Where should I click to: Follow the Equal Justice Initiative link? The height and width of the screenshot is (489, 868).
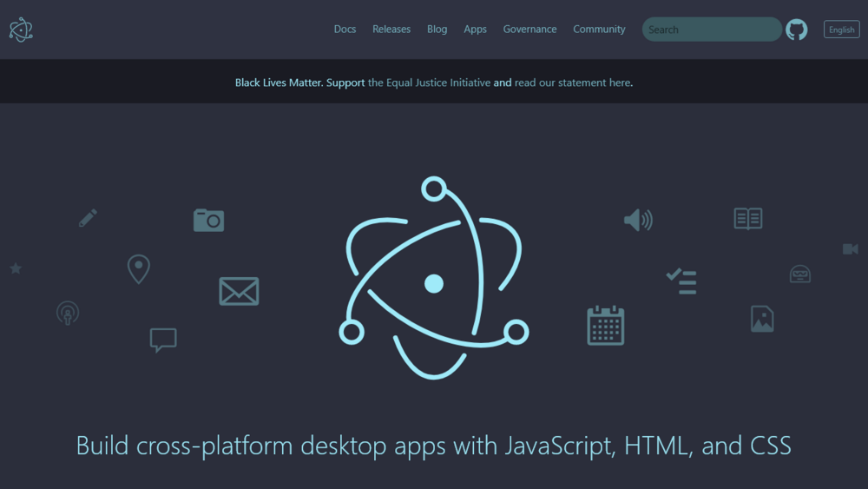[429, 83]
